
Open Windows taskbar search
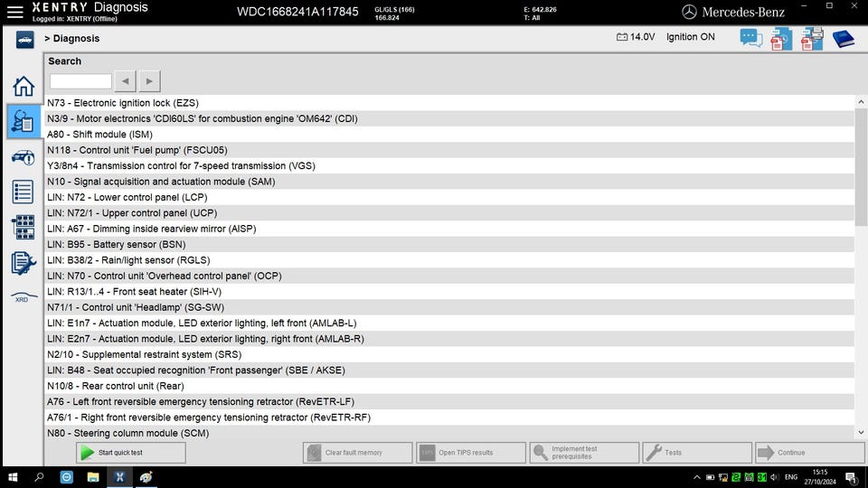pyautogui.click(x=39, y=477)
